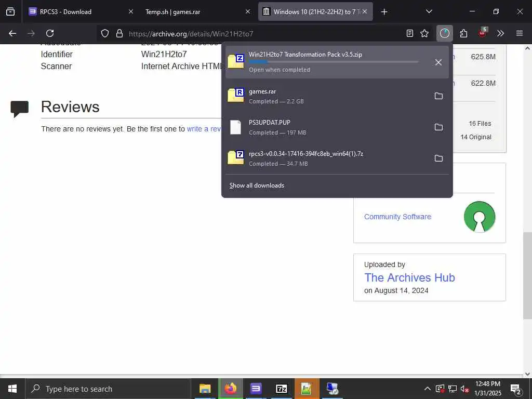532x399 pixels.
Task: Expand more tools overflow chevron
Action: coord(500,33)
